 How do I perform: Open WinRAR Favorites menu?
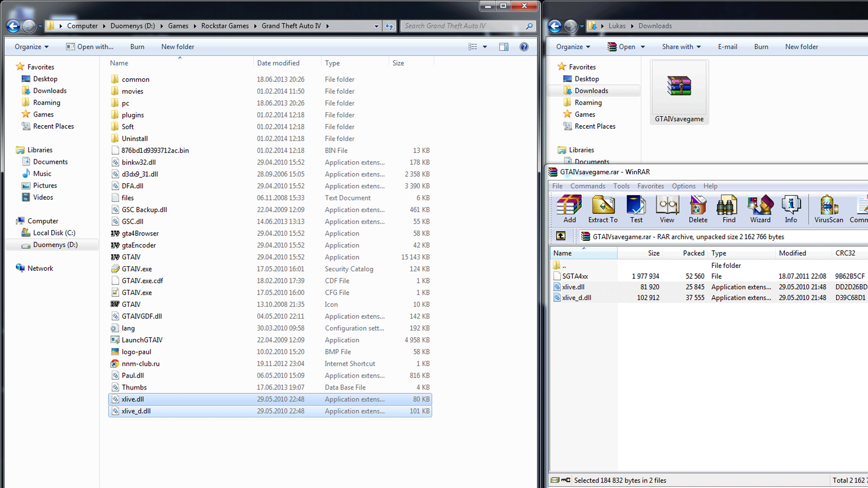[x=651, y=186]
